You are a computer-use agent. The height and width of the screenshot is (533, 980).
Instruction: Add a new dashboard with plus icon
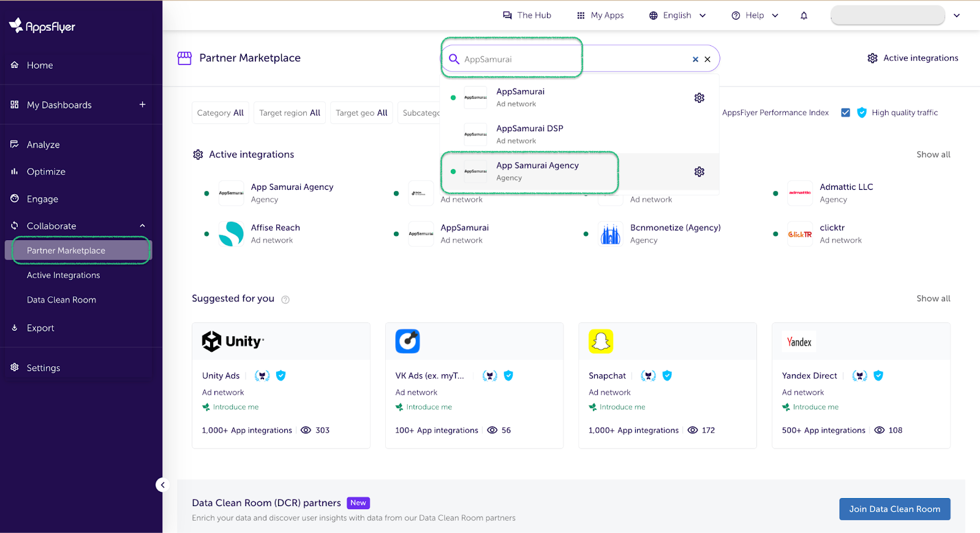[x=142, y=105]
